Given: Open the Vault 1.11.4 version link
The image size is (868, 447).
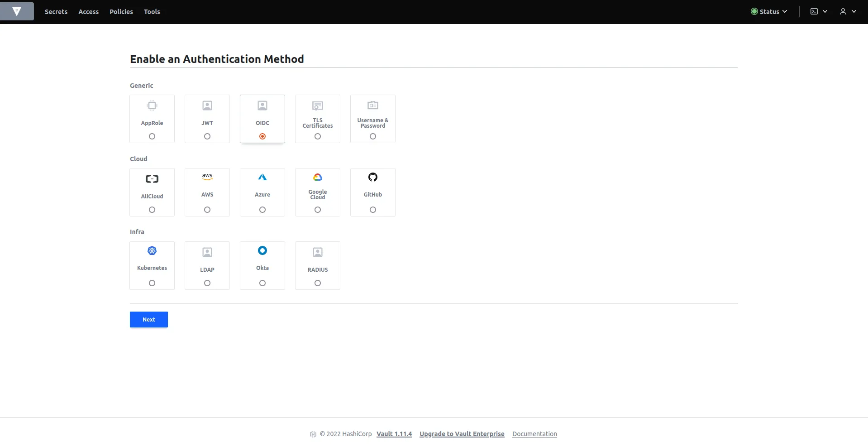Looking at the screenshot, I should coord(394,434).
